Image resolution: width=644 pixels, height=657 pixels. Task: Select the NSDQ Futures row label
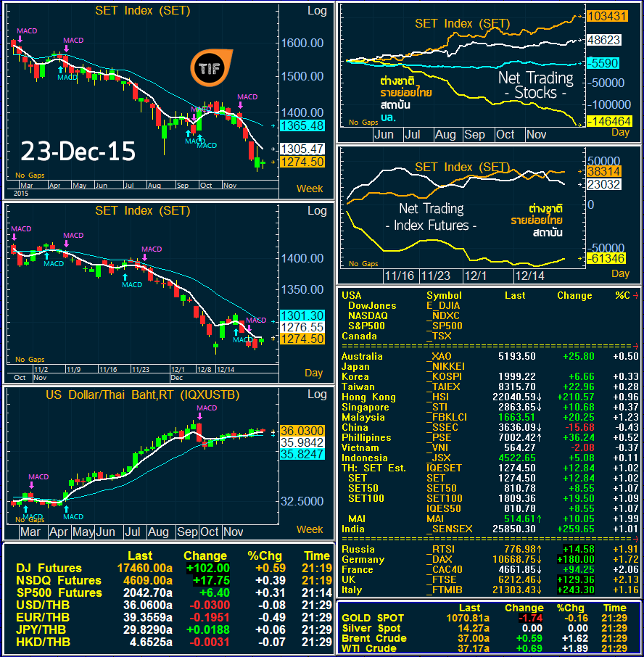click(59, 580)
